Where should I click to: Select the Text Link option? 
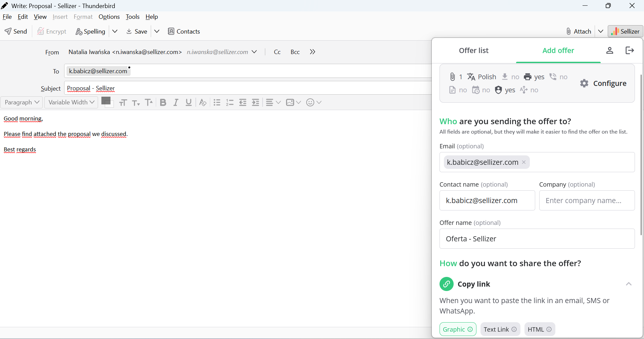pyautogui.click(x=500, y=329)
